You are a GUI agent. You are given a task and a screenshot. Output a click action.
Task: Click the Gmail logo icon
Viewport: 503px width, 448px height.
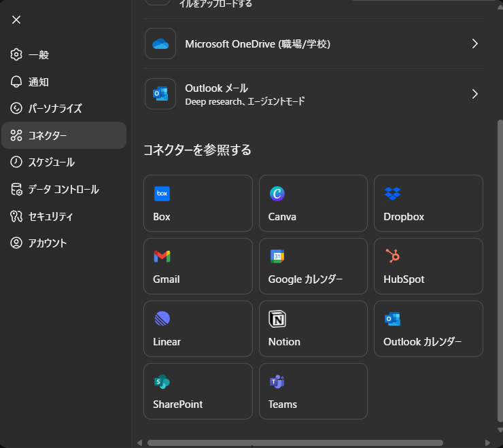point(162,256)
